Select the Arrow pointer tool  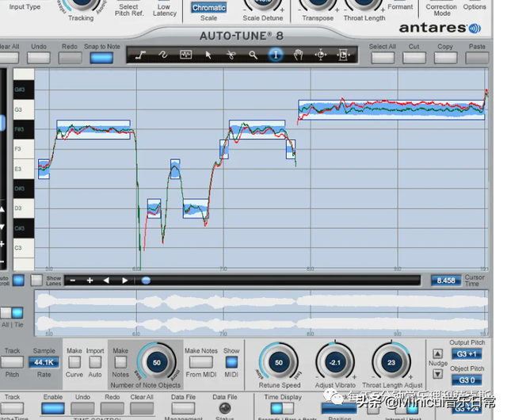point(208,55)
